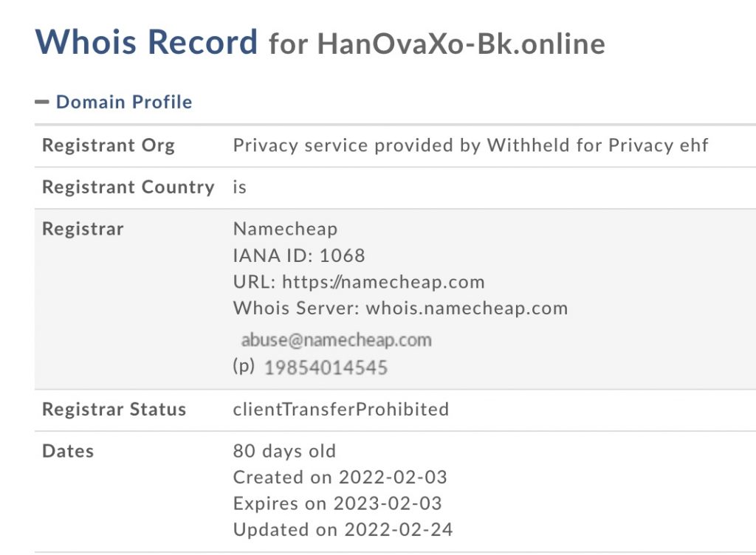756x555 pixels.
Task: Collapse the Domain Profile minus icon
Action: (42, 102)
